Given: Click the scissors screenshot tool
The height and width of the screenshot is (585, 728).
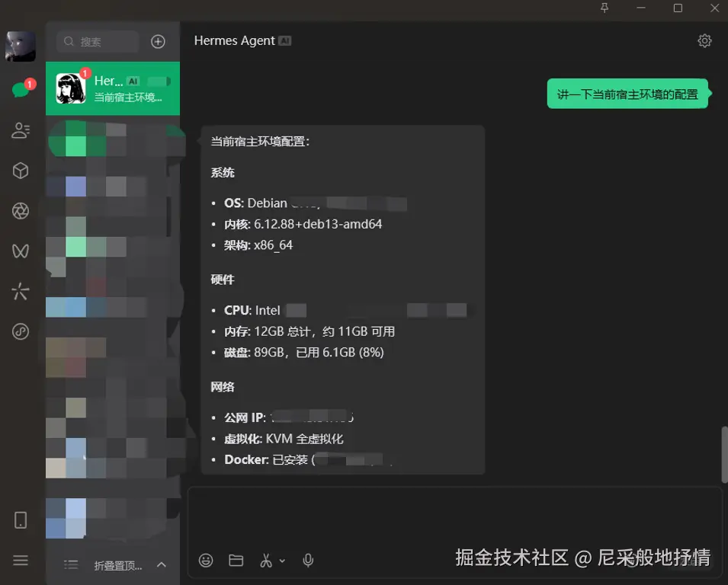Looking at the screenshot, I should pyautogui.click(x=266, y=561).
